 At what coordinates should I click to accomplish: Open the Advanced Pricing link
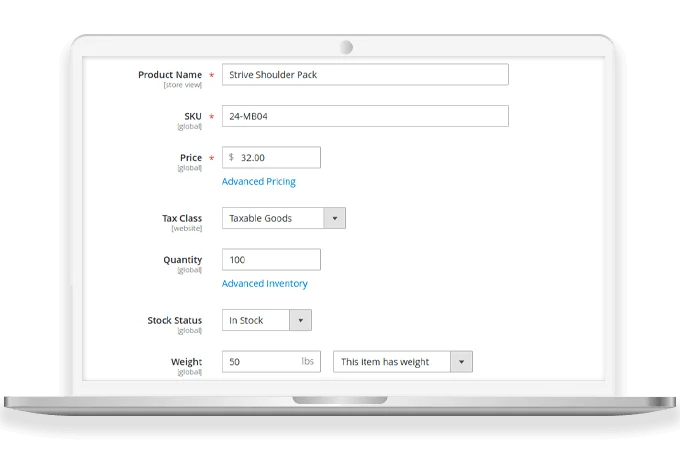258,181
